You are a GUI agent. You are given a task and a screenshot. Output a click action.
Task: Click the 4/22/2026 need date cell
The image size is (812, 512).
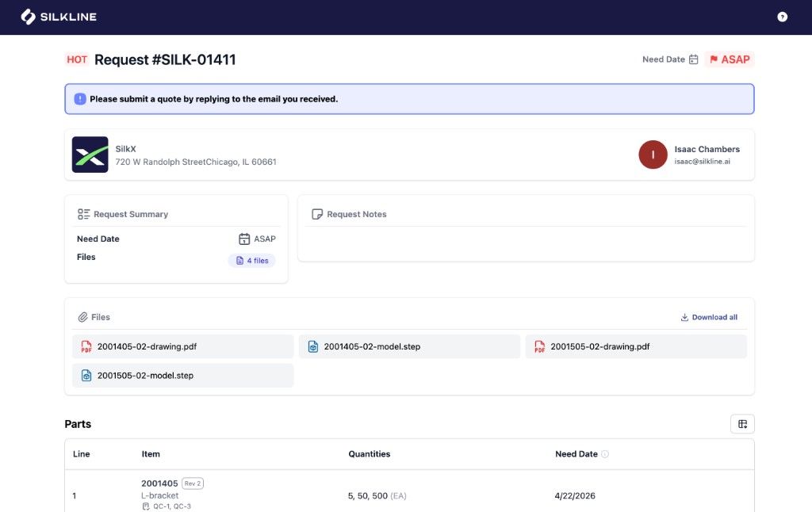[x=575, y=495]
